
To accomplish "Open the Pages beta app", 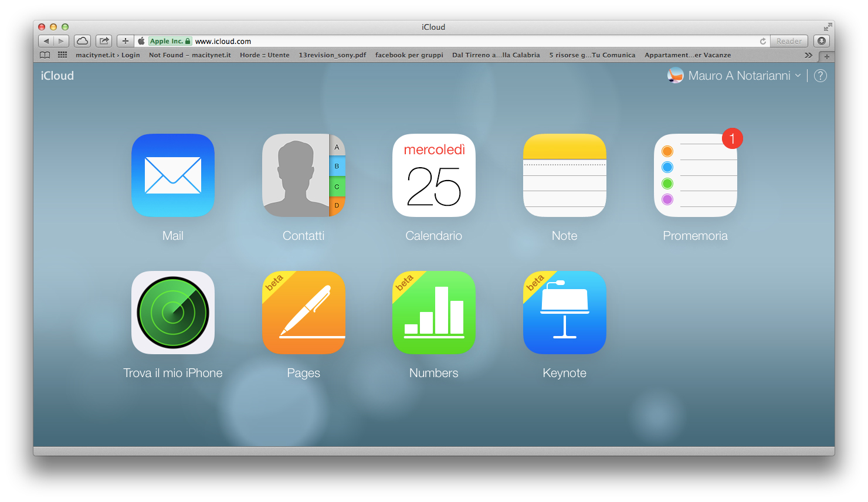I will [304, 313].
